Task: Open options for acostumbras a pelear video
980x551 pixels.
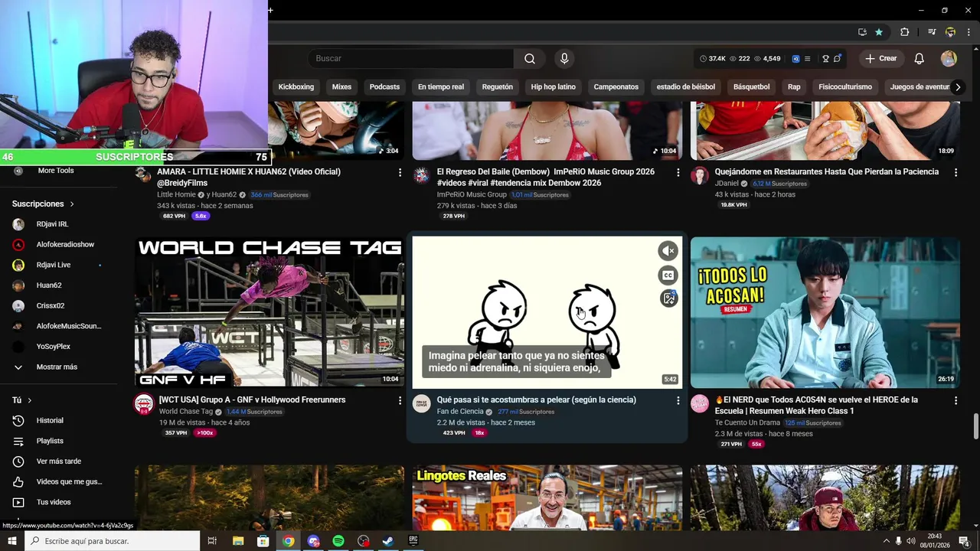Action: [x=678, y=400]
